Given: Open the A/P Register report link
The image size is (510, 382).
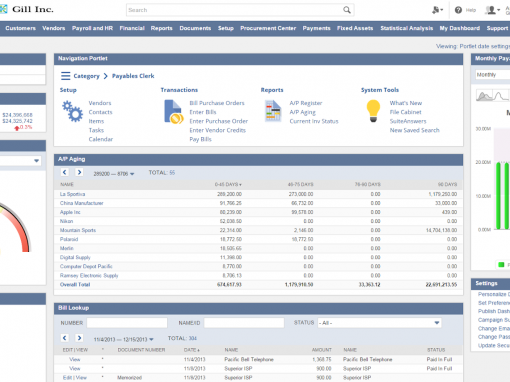Looking at the screenshot, I should pos(306,103).
